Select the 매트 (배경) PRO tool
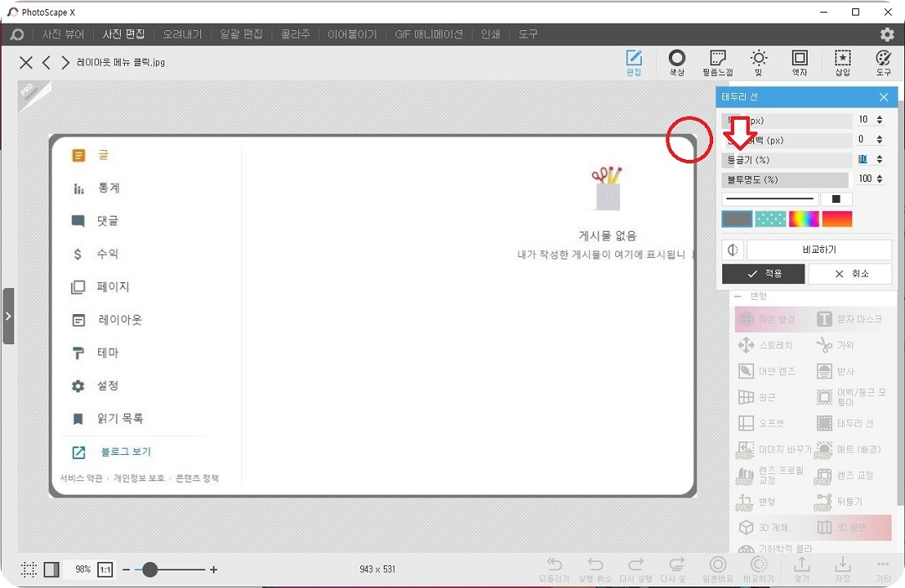Image resolution: width=905 pixels, height=588 pixels. [x=848, y=449]
